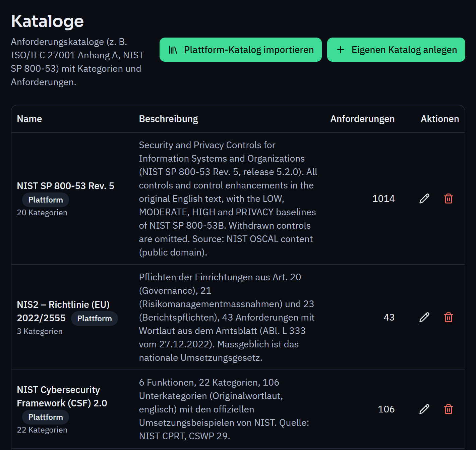Select the Name column header
Screen dimensions: 476x450
(29, 119)
